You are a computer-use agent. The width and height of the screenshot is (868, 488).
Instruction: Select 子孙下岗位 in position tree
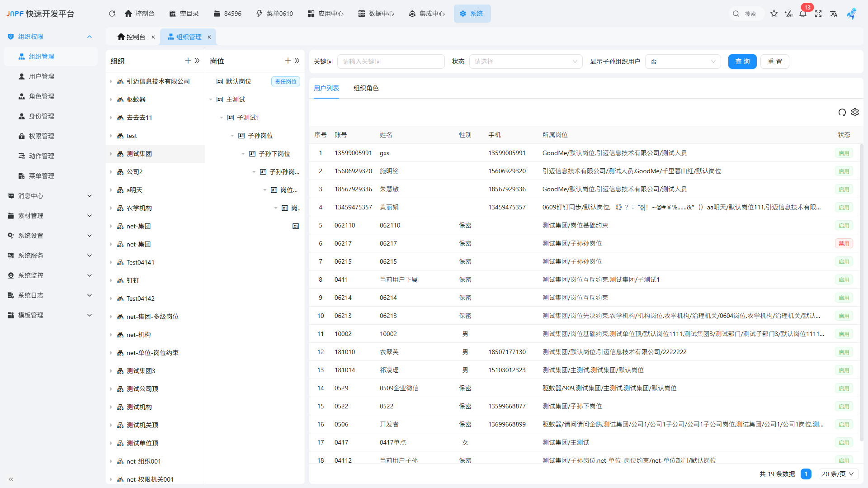click(274, 154)
